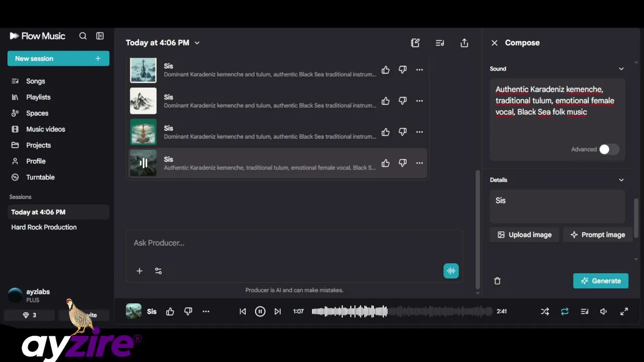
Task: Share the current session
Action: (464, 43)
